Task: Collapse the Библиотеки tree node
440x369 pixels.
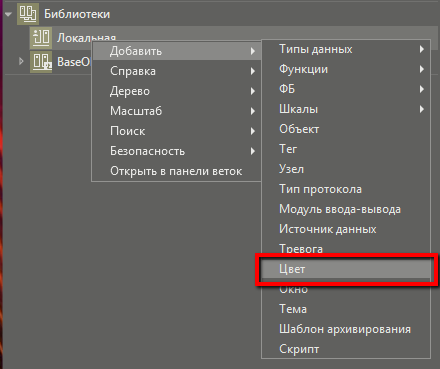Action: click(x=9, y=14)
